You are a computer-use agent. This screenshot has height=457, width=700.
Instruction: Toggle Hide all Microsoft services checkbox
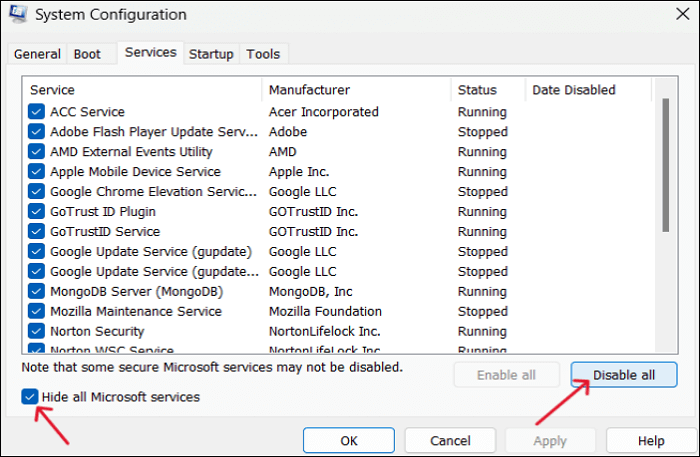pyautogui.click(x=29, y=397)
